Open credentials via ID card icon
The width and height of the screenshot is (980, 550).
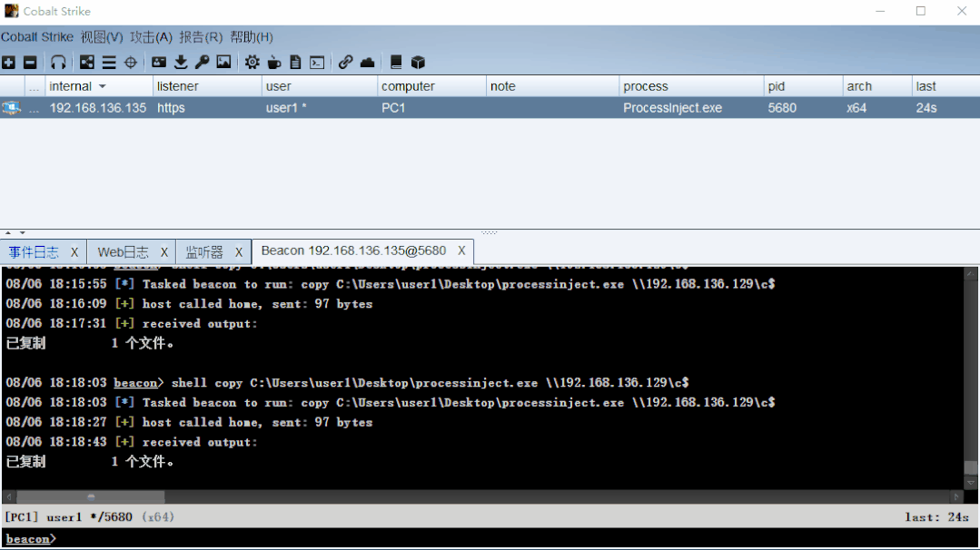click(x=159, y=63)
